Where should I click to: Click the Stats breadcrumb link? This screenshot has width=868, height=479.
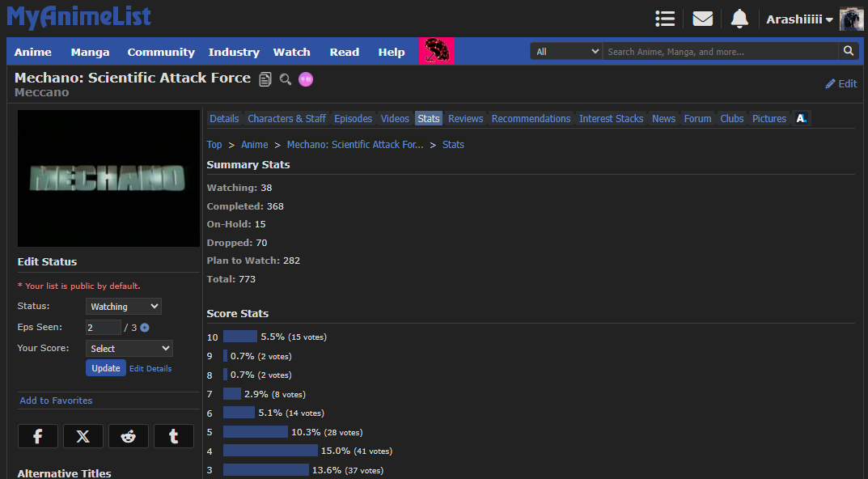pyautogui.click(x=453, y=145)
